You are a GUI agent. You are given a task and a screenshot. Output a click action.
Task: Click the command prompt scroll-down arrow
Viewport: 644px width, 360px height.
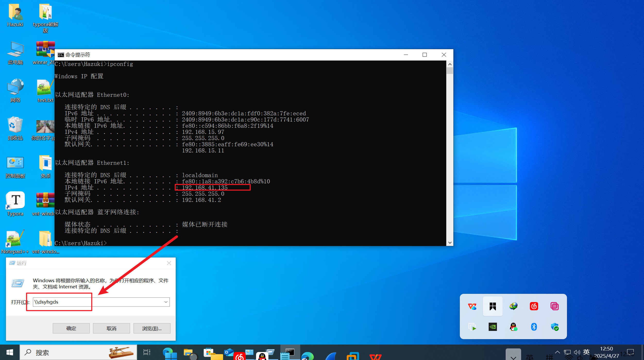pos(450,243)
